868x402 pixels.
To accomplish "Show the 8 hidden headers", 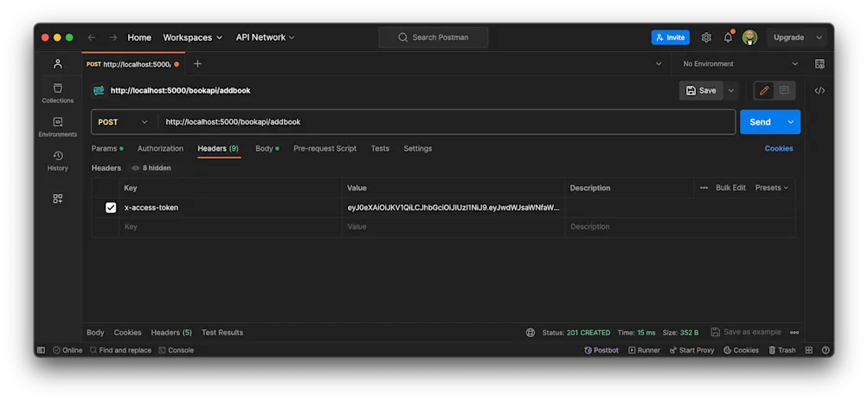I will pyautogui.click(x=151, y=168).
